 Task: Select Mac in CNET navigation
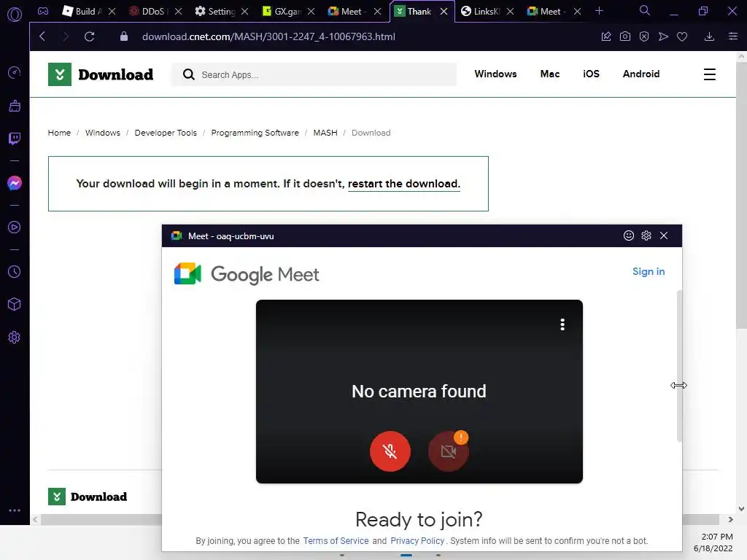coord(550,74)
